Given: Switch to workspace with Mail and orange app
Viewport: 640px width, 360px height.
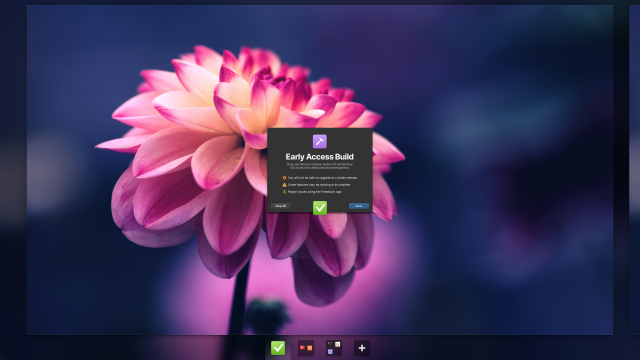Looking at the screenshot, I should tap(306, 348).
